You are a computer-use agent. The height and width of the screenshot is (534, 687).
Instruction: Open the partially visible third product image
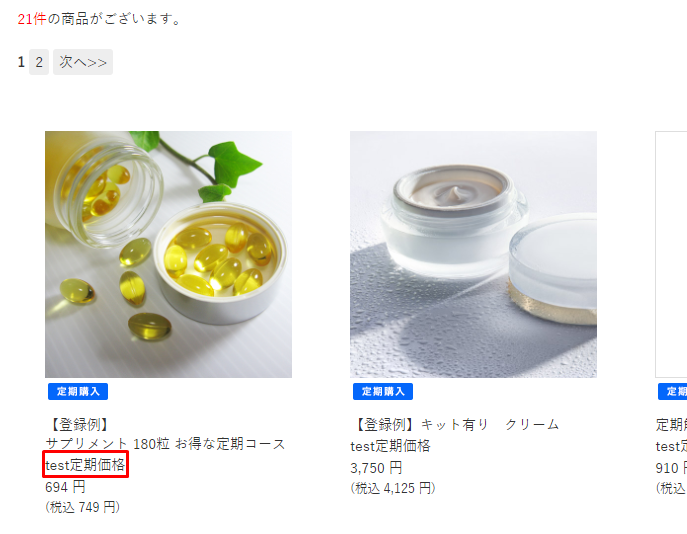671,254
